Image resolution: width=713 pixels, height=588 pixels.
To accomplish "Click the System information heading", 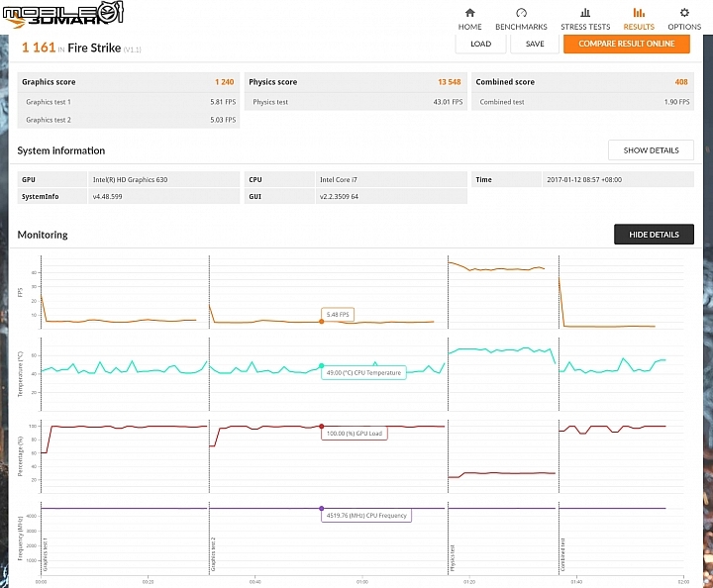I will tap(61, 150).
